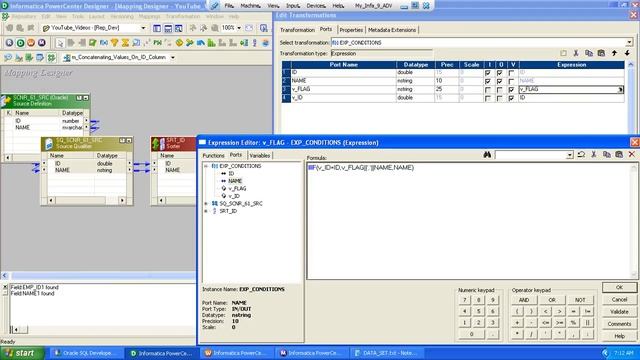Toggle the variable checkbox for v_FLAG port

pos(511,90)
